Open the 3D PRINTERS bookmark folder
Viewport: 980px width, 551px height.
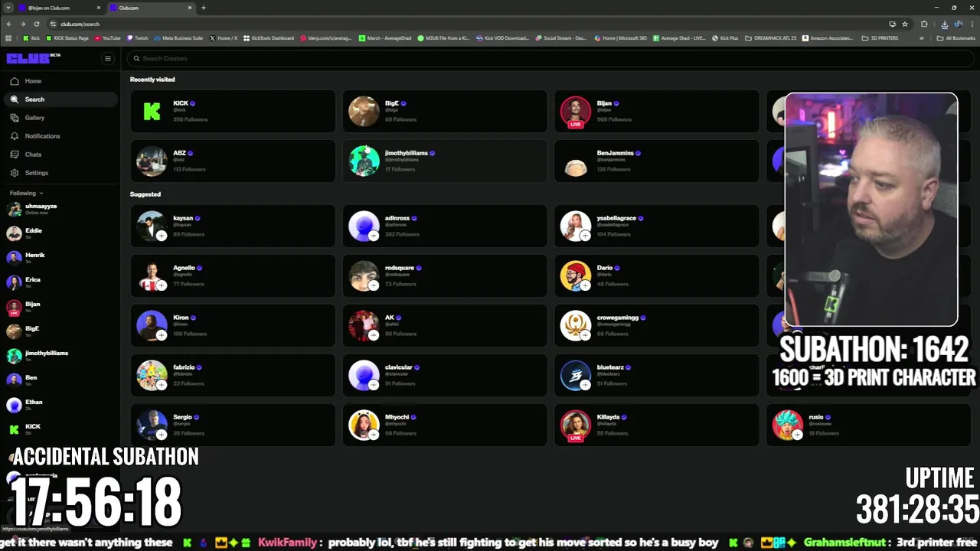(x=880, y=37)
